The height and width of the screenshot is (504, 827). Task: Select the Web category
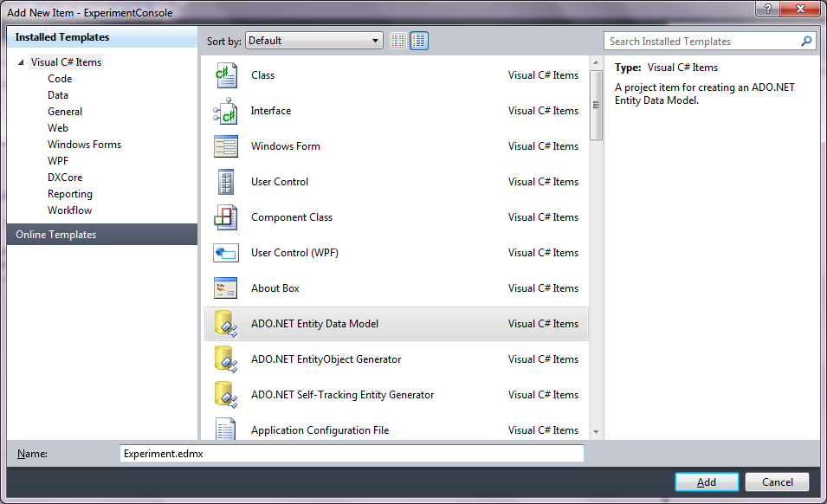pos(58,128)
